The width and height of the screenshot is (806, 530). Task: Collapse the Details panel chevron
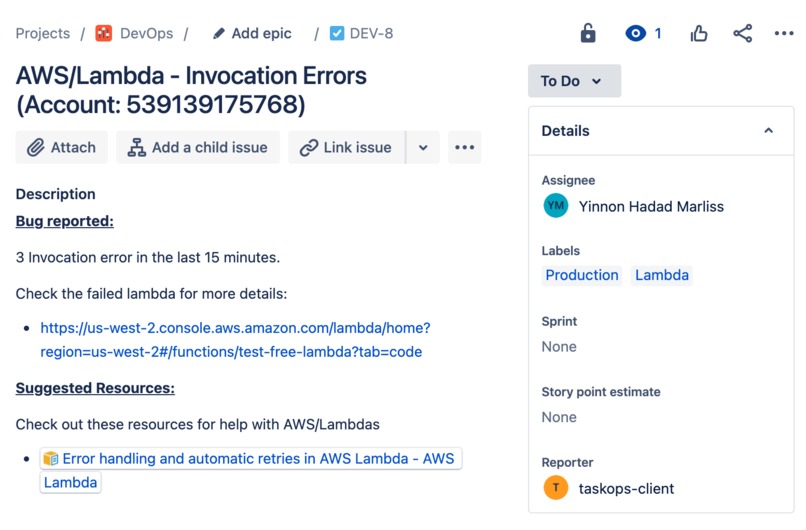click(768, 131)
